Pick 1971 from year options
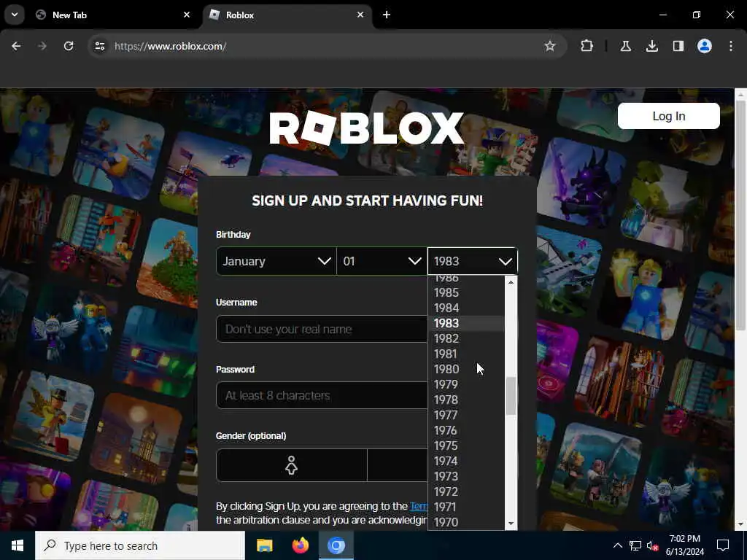The image size is (747, 560). coord(466,507)
